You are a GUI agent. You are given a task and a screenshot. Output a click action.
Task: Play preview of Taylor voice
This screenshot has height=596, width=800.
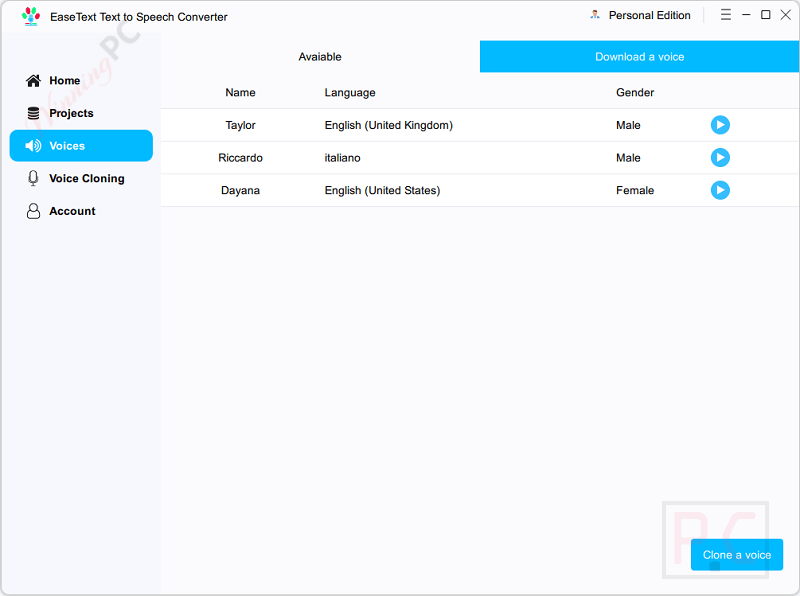pyautogui.click(x=720, y=125)
